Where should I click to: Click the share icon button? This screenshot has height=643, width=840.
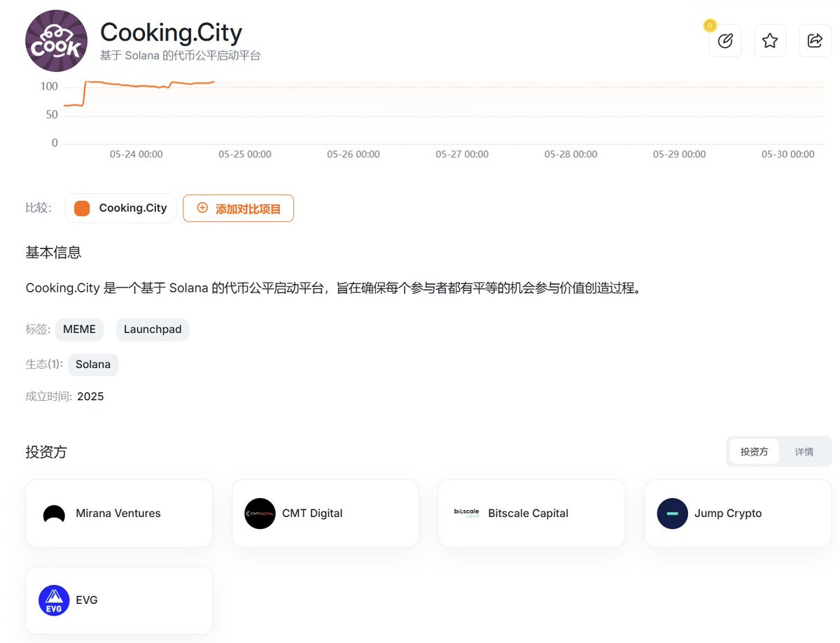coord(815,41)
